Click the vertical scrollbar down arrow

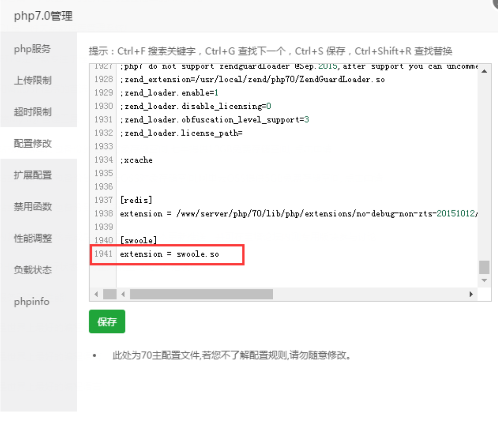pyautogui.click(x=484, y=281)
